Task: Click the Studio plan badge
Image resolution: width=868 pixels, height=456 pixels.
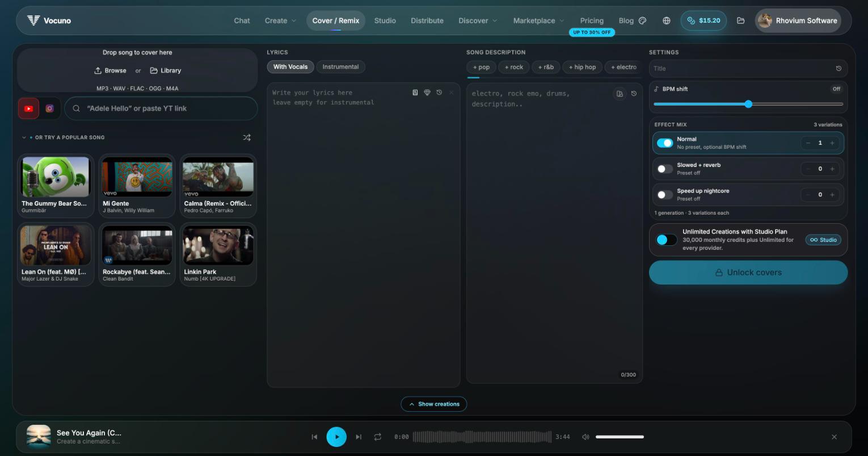Action: click(x=823, y=240)
